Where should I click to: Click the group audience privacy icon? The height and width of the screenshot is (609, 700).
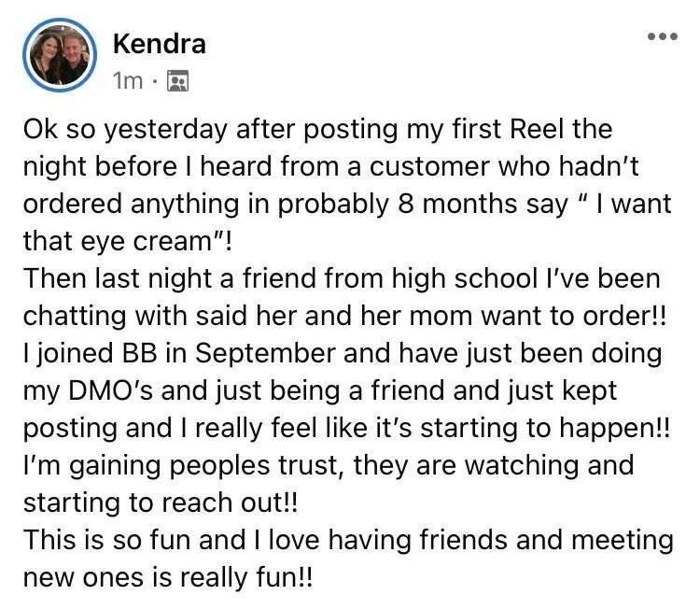point(177,81)
